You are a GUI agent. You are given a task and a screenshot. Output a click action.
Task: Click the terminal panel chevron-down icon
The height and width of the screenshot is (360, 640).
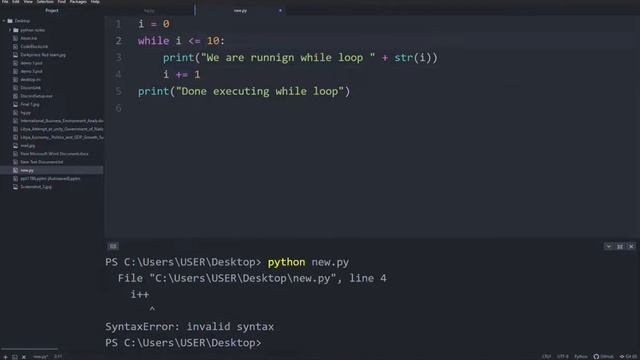(x=609, y=247)
